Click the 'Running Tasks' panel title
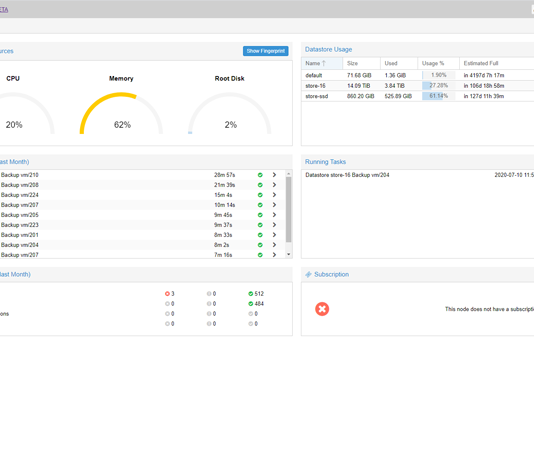Screen dimensions: 534x450 click(x=325, y=162)
